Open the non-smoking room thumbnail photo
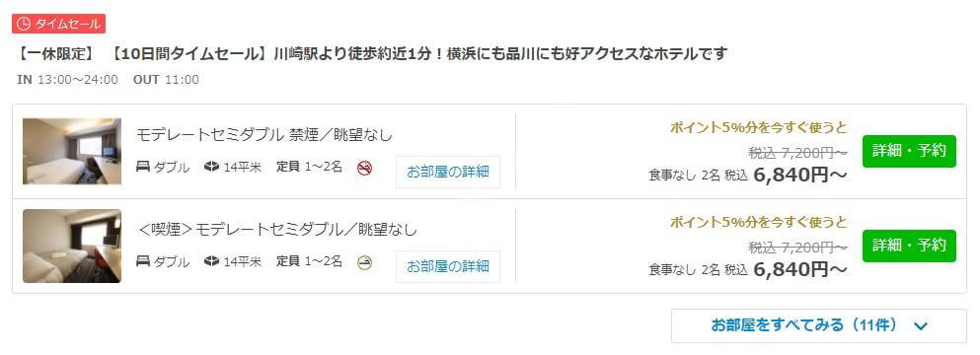Viewport: 980px width, 355px height. click(x=72, y=151)
